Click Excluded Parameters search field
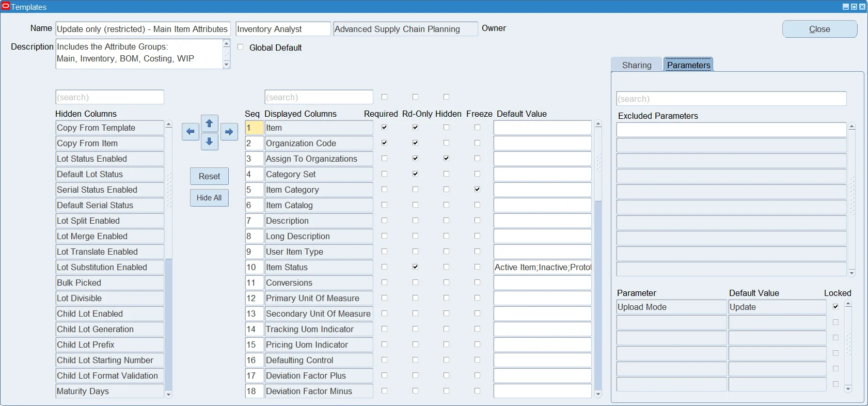The width and height of the screenshot is (868, 406). [x=731, y=99]
